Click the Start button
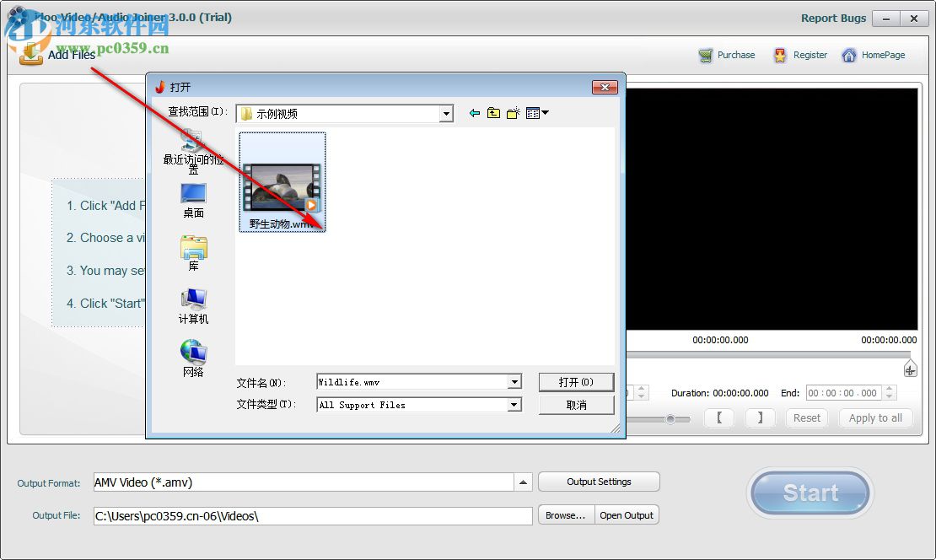Screen dimensions: 936x560 coord(809,493)
